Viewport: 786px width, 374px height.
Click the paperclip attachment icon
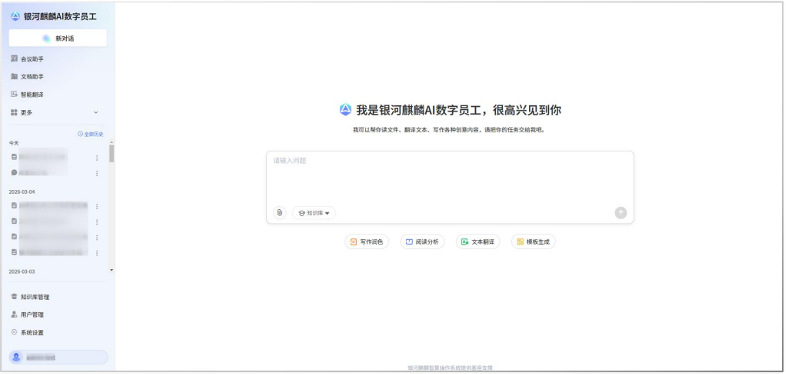279,213
